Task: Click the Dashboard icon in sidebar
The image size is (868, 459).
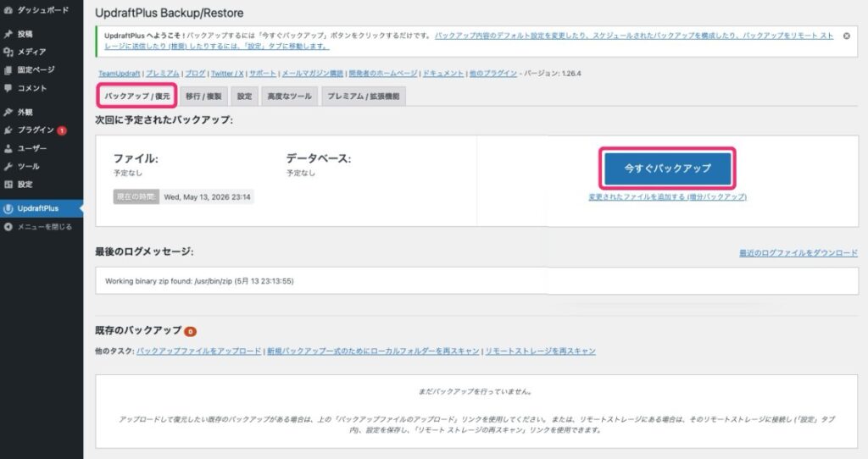Action: tap(8, 10)
